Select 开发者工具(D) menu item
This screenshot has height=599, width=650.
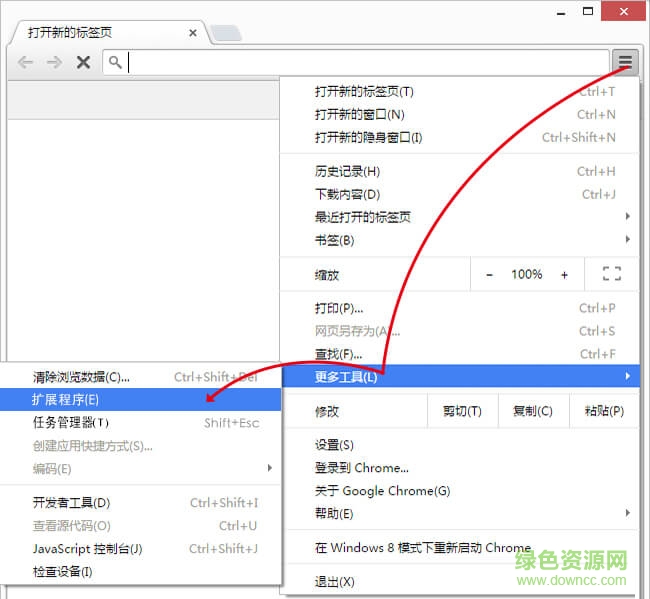71,503
